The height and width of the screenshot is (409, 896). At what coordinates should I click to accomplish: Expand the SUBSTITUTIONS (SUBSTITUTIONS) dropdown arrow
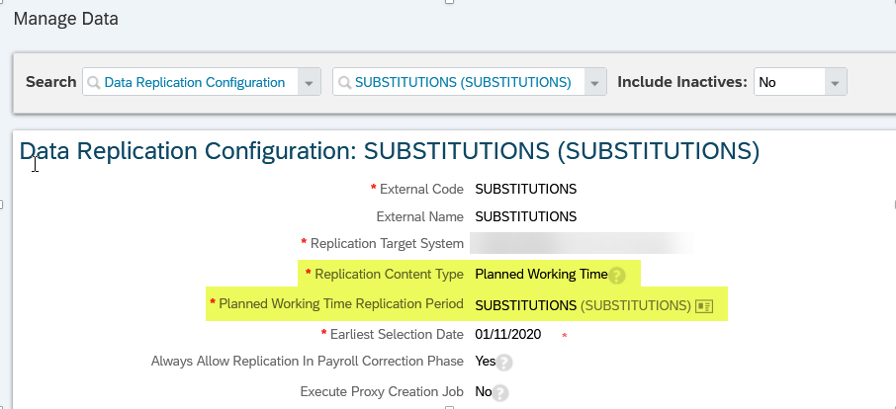coord(595,83)
